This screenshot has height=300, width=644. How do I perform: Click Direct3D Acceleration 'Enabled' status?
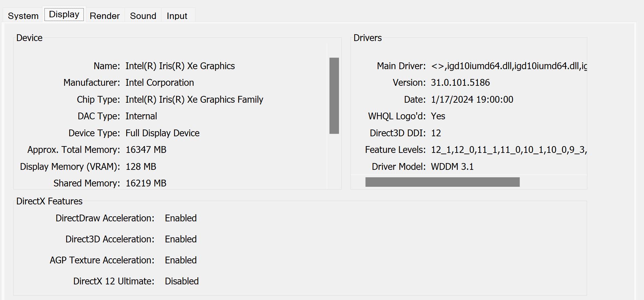[181, 239]
